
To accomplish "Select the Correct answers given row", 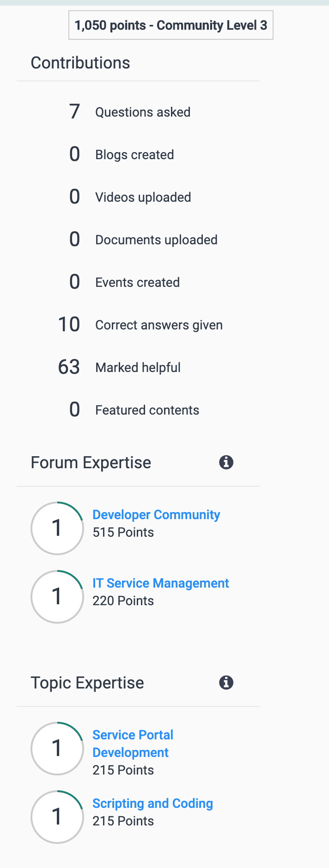I will 140,325.
